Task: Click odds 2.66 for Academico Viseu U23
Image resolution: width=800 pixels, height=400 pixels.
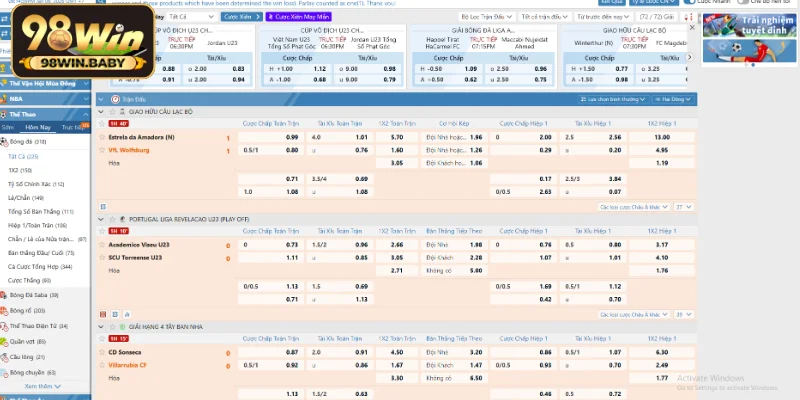Action: (397, 245)
